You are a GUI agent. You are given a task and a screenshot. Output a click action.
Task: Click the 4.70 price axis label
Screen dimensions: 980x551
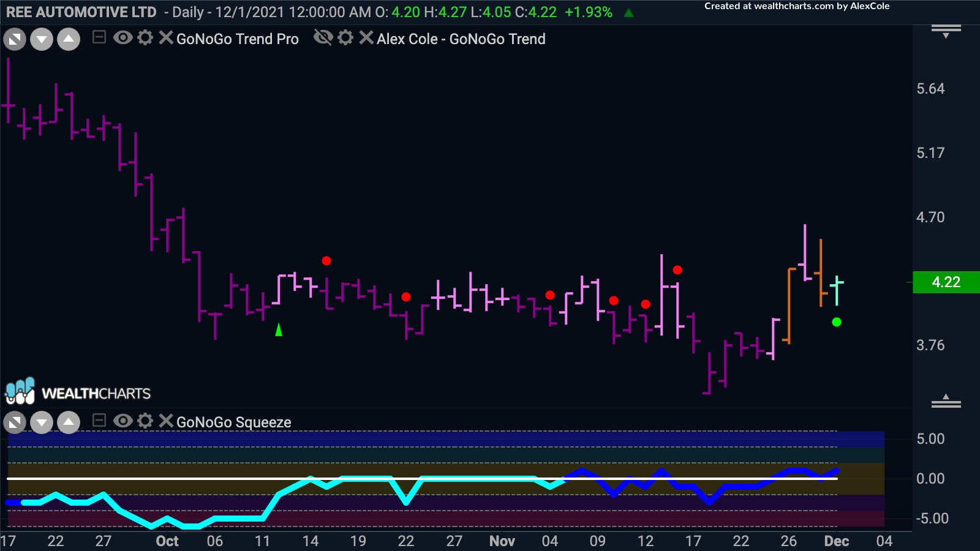pos(930,217)
